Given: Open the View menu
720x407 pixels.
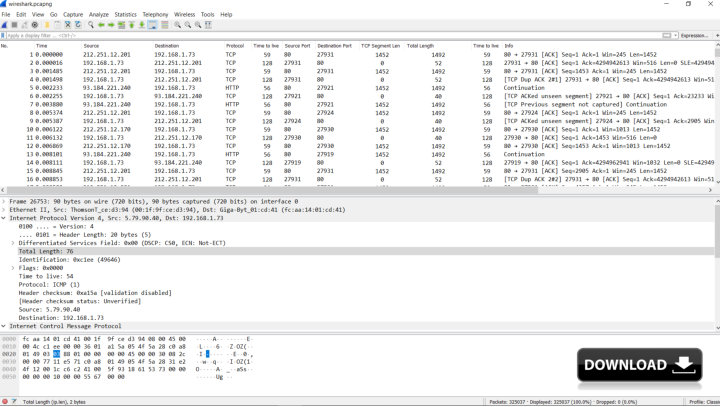Looking at the screenshot, I should [38, 14].
